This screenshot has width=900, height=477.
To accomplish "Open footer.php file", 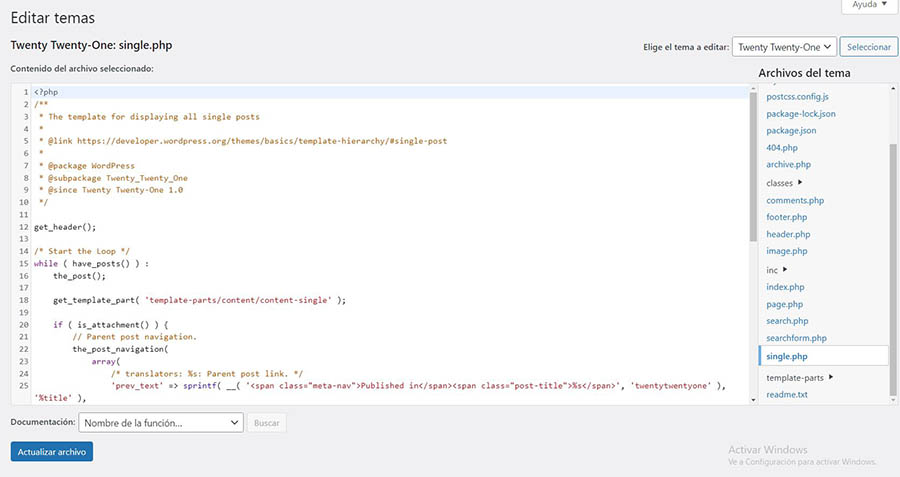I will click(x=787, y=217).
